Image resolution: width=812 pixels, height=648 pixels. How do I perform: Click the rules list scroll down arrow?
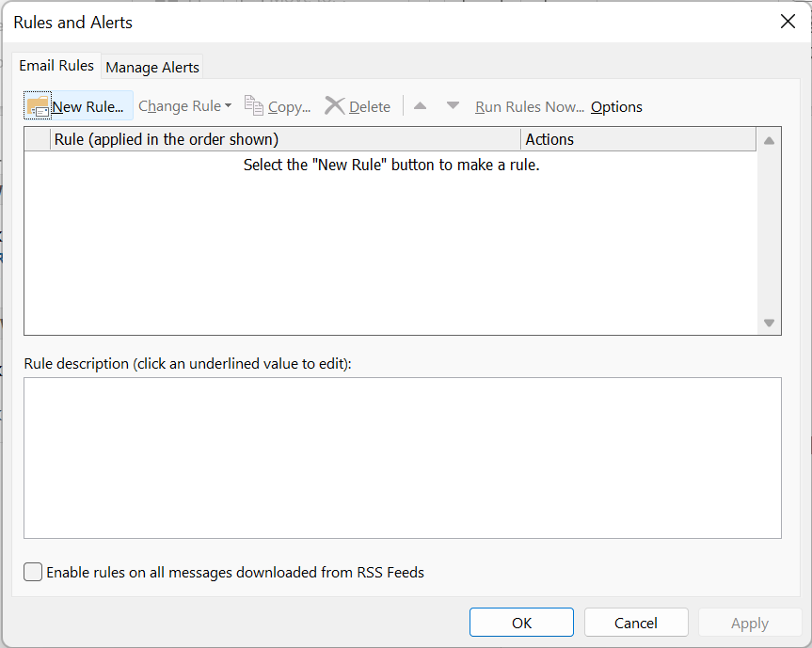[769, 323]
